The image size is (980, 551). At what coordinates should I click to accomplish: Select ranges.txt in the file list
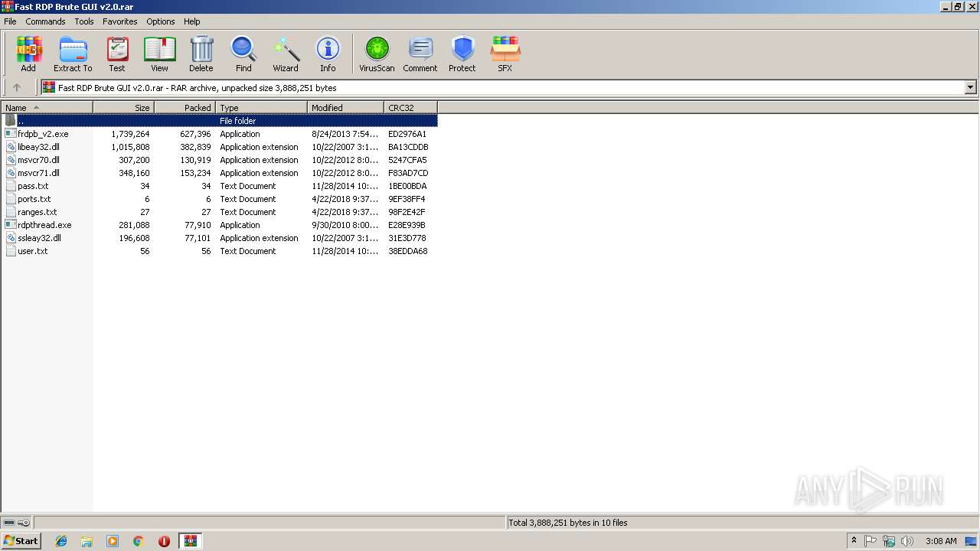click(x=38, y=212)
